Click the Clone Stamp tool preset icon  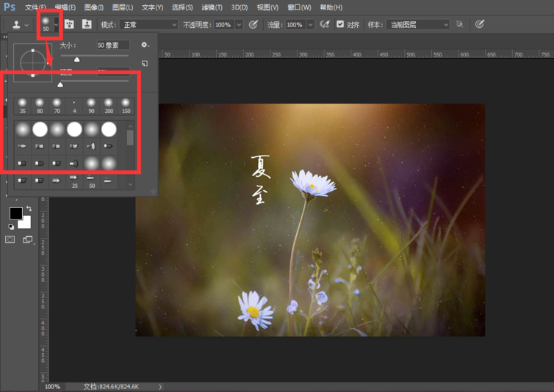click(x=16, y=24)
